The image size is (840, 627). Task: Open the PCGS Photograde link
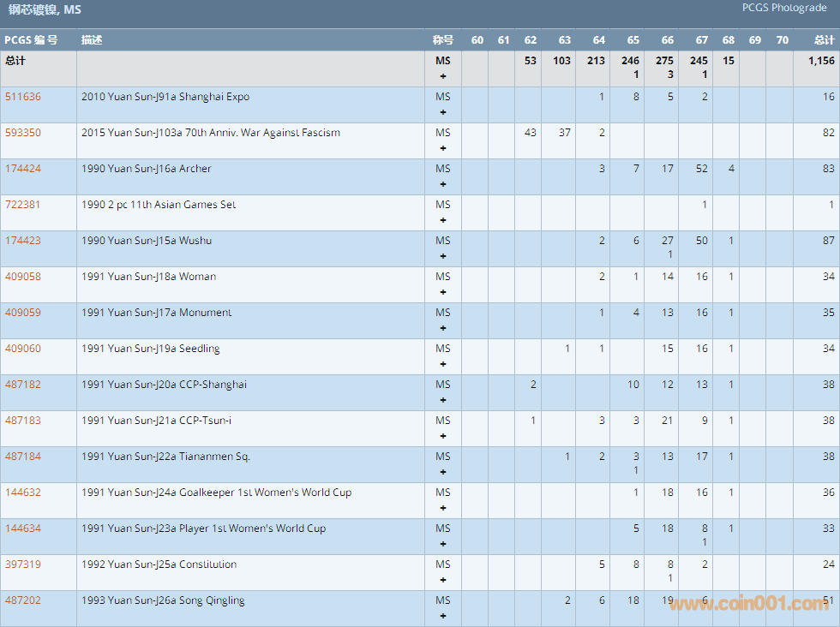pyautogui.click(x=784, y=8)
